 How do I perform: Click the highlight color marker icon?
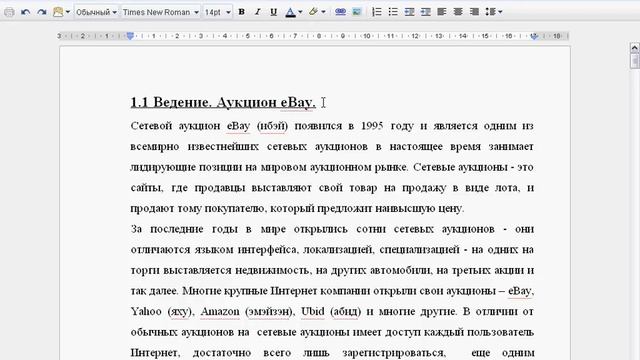[313, 12]
